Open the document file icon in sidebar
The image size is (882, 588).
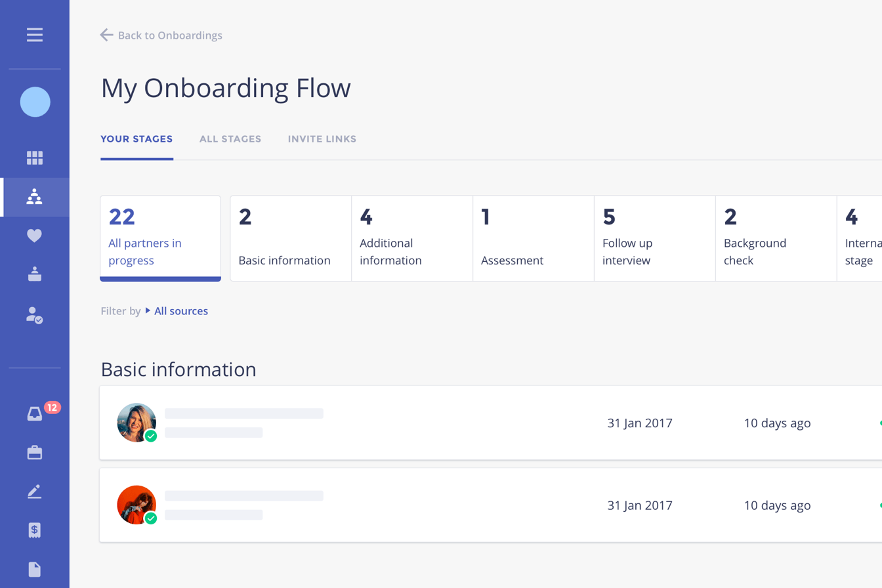pos(35,570)
